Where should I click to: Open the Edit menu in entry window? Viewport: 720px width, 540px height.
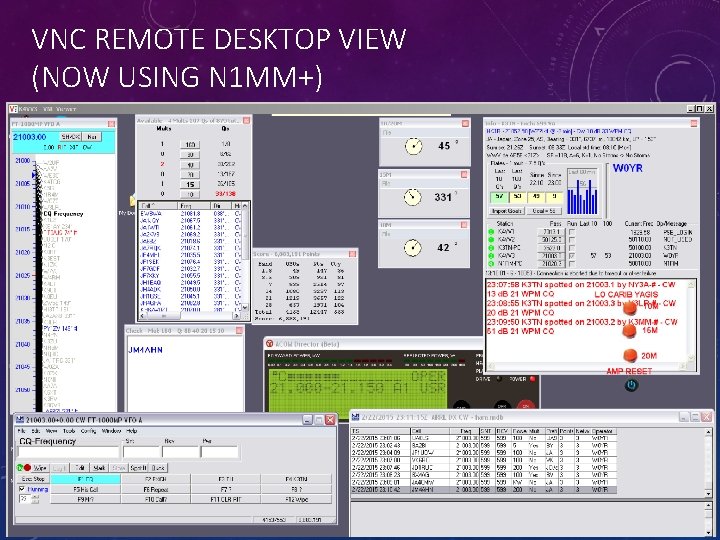coord(36,431)
